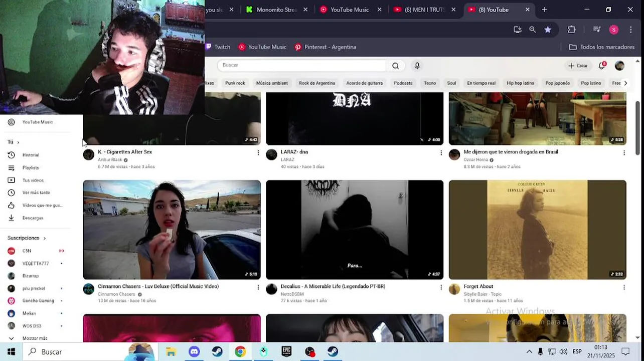644x361 pixels.
Task: Select the Podcasts filter chip
Action: pyautogui.click(x=403, y=83)
